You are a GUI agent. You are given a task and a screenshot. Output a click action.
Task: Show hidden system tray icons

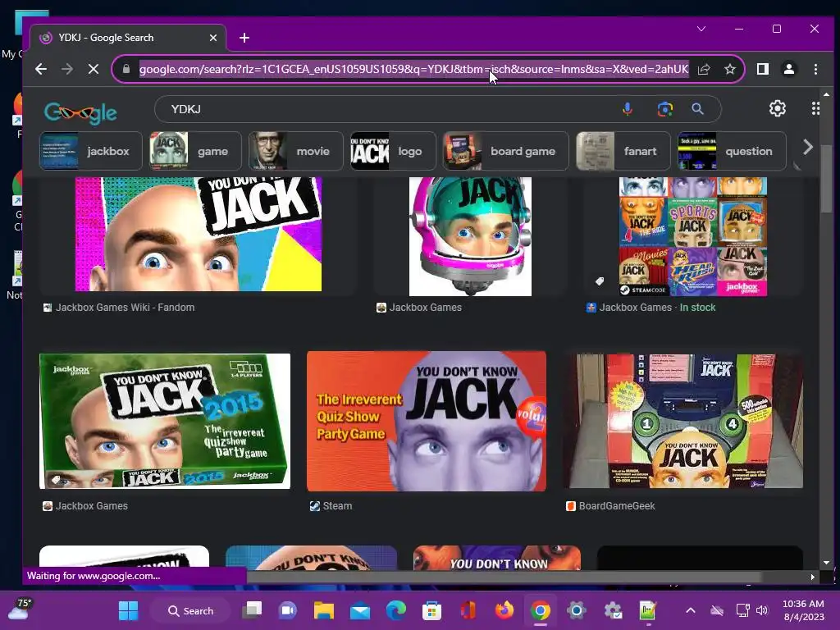tap(691, 610)
